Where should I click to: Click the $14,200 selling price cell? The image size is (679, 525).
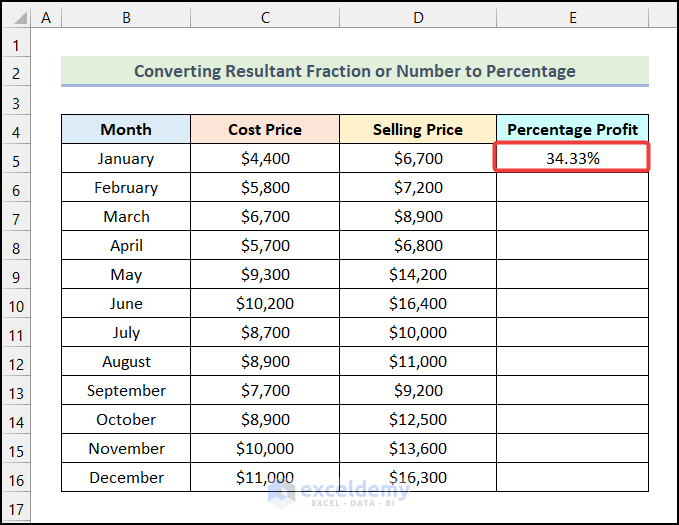pyautogui.click(x=417, y=275)
